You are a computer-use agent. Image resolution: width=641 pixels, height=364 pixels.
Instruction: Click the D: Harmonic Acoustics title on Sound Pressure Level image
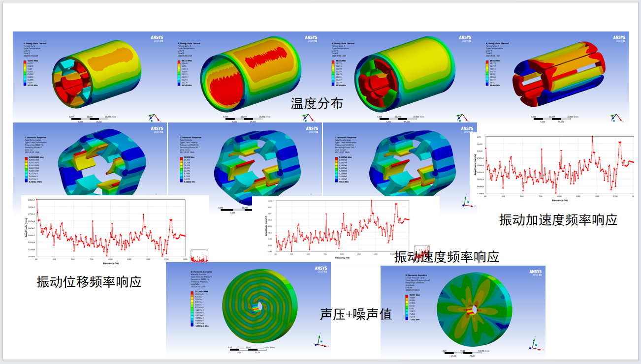tap(417, 275)
